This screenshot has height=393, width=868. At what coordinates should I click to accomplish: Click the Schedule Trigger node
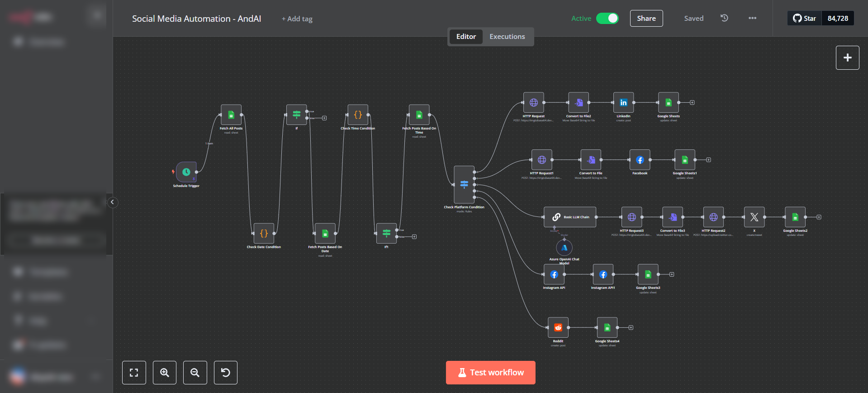tap(186, 172)
